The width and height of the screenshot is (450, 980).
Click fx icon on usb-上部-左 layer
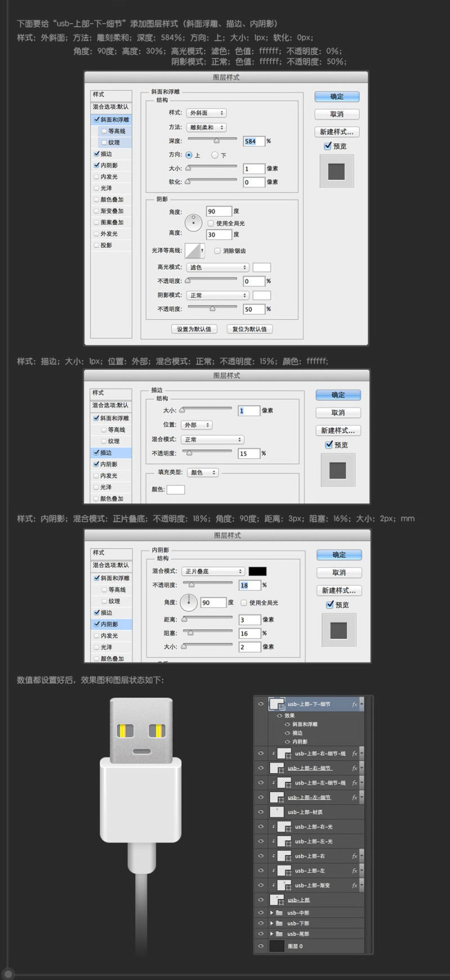[x=354, y=871]
